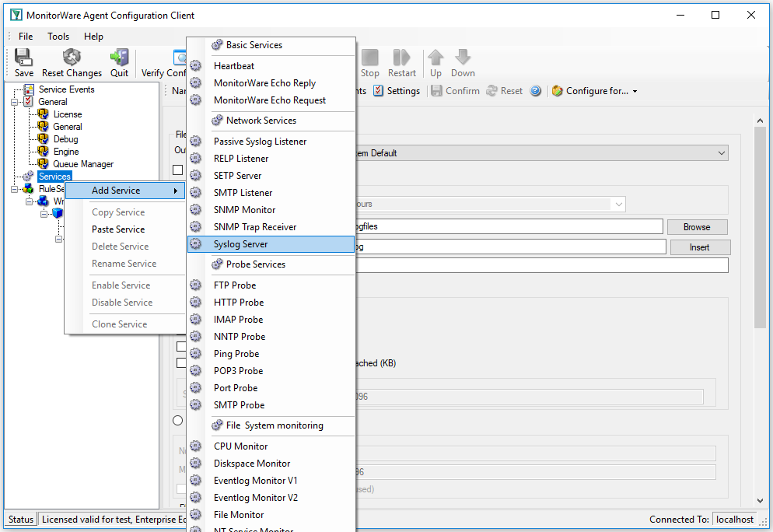
Task: Open the Settings checklist icon
Action: [378, 91]
